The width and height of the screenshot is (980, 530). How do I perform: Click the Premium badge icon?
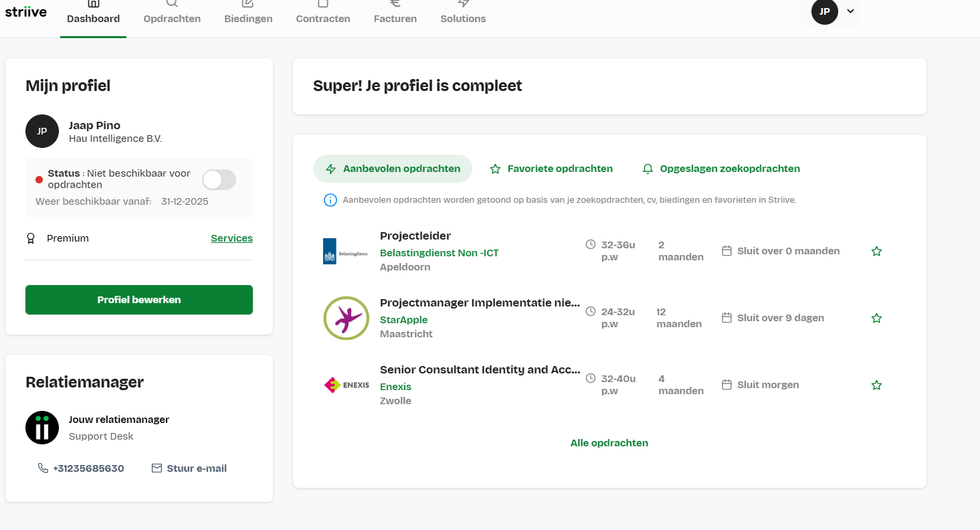(x=30, y=238)
